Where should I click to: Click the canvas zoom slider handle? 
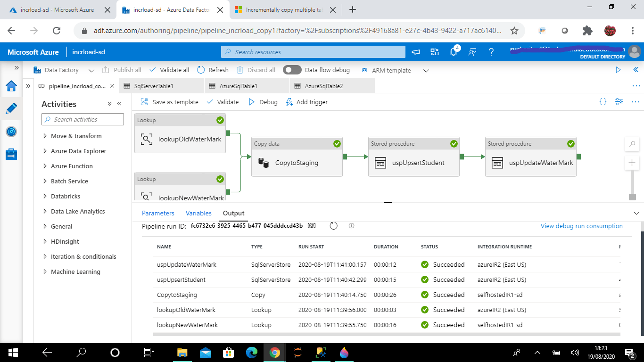point(632,197)
